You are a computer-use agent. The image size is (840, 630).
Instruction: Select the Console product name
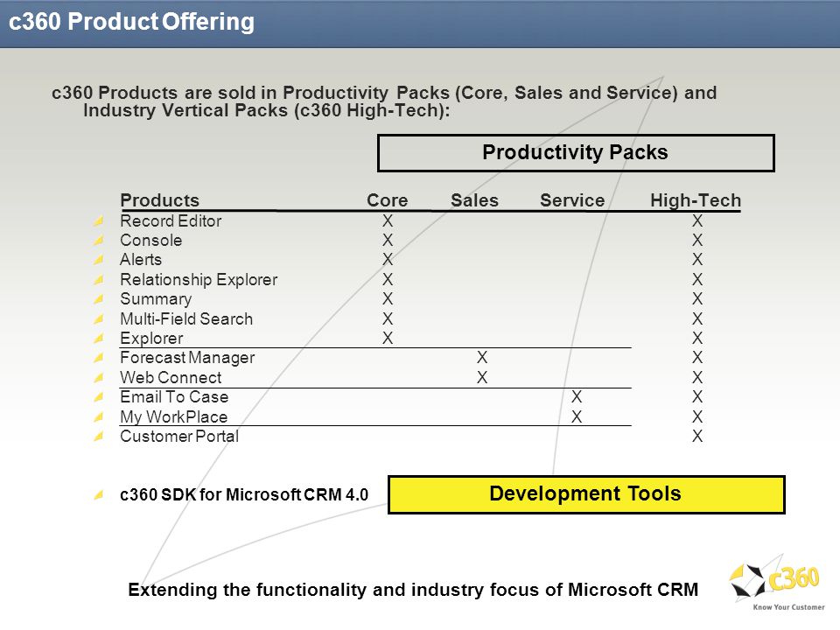click(151, 240)
